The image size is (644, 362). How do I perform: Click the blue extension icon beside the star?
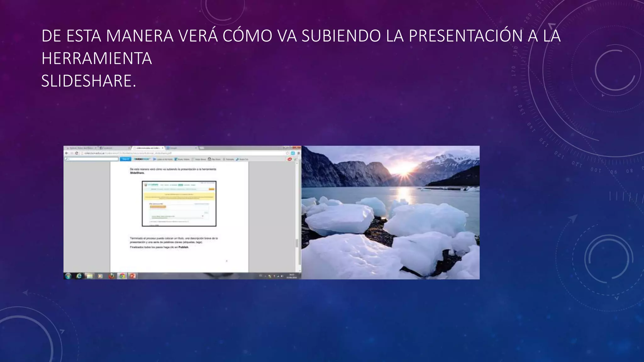point(293,153)
